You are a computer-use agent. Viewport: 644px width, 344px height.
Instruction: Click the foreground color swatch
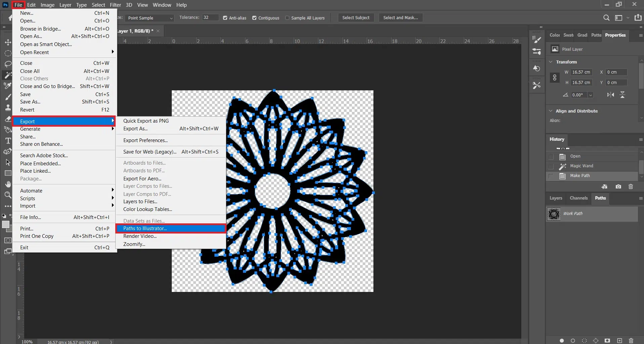pos(5,224)
